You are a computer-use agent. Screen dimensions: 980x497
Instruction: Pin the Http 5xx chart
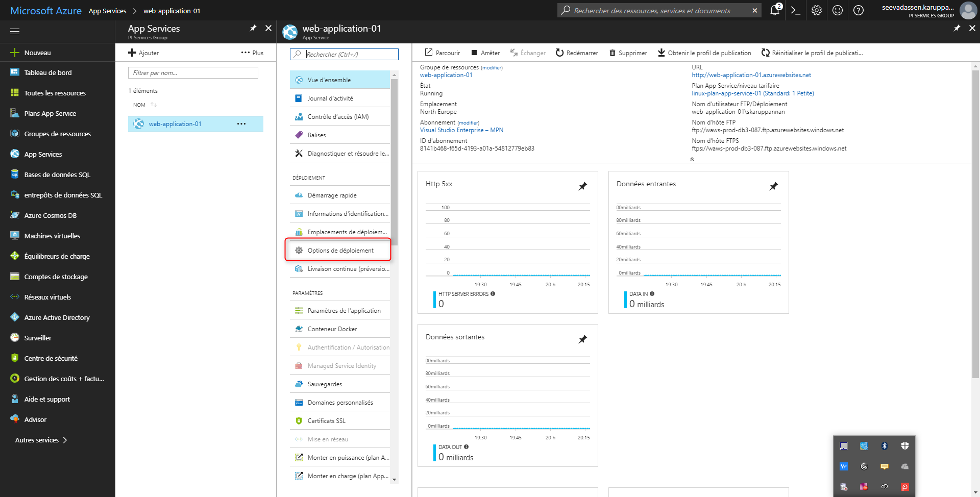point(583,186)
